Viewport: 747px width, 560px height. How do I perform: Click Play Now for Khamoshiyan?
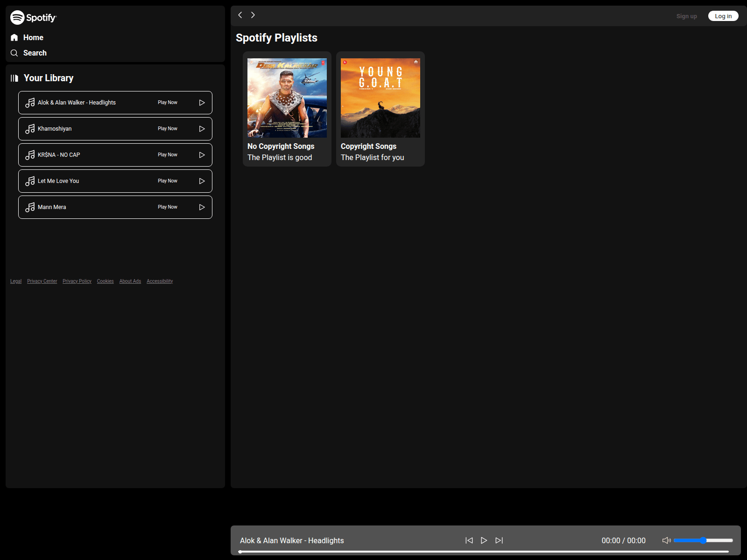168,129
